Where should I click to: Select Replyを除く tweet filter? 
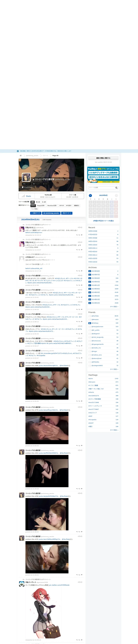coord(41,206)
